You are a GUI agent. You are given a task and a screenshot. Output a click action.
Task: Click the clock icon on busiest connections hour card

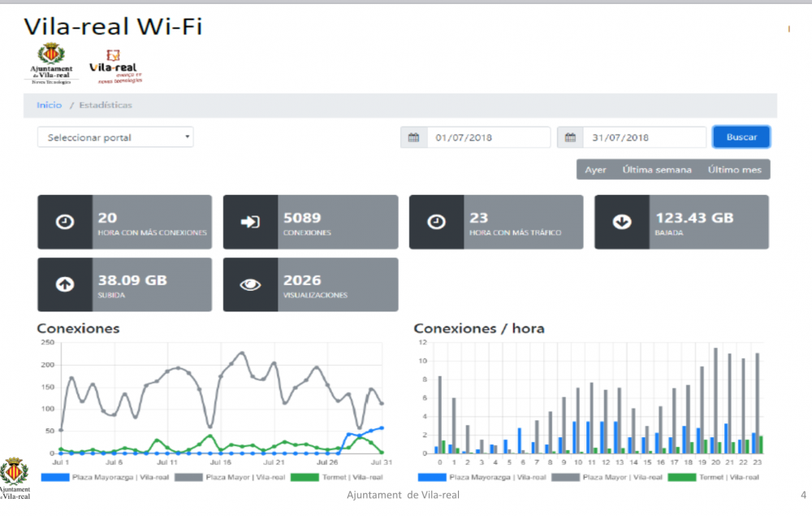click(65, 222)
